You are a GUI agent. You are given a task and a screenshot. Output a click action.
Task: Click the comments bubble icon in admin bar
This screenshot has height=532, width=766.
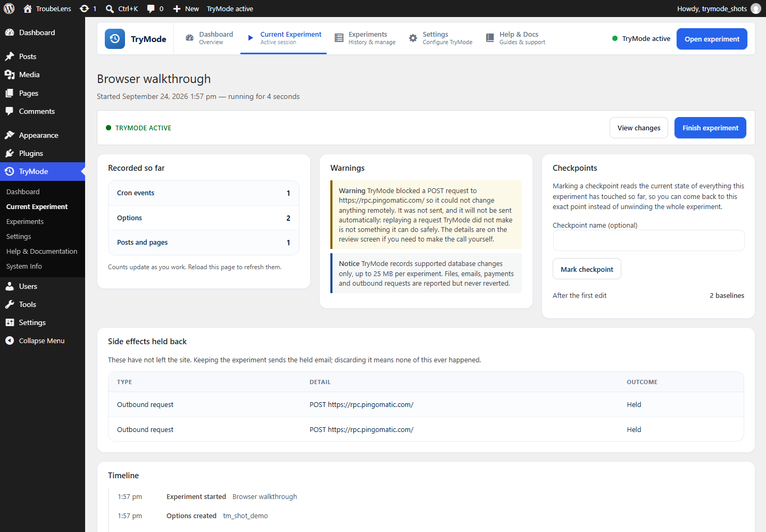[x=151, y=9]
